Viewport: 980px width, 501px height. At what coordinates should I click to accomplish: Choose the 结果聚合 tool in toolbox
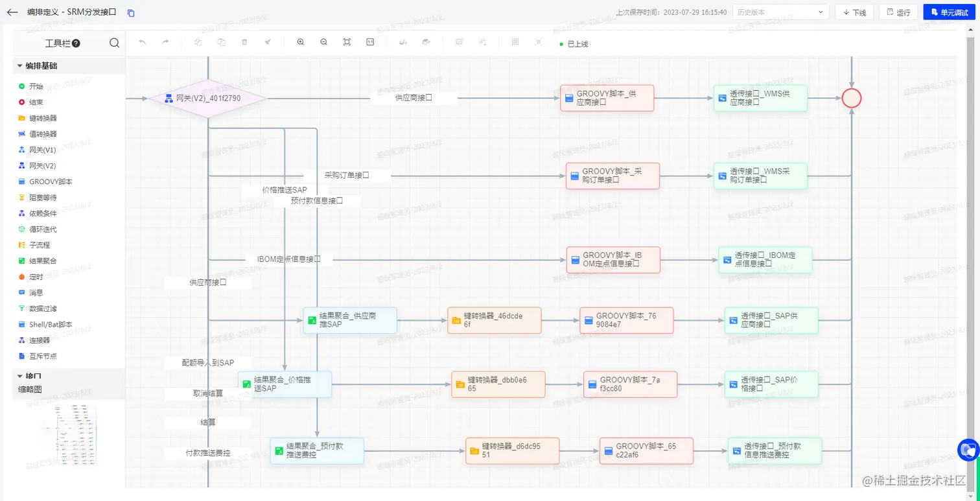[x=38, y=261]
